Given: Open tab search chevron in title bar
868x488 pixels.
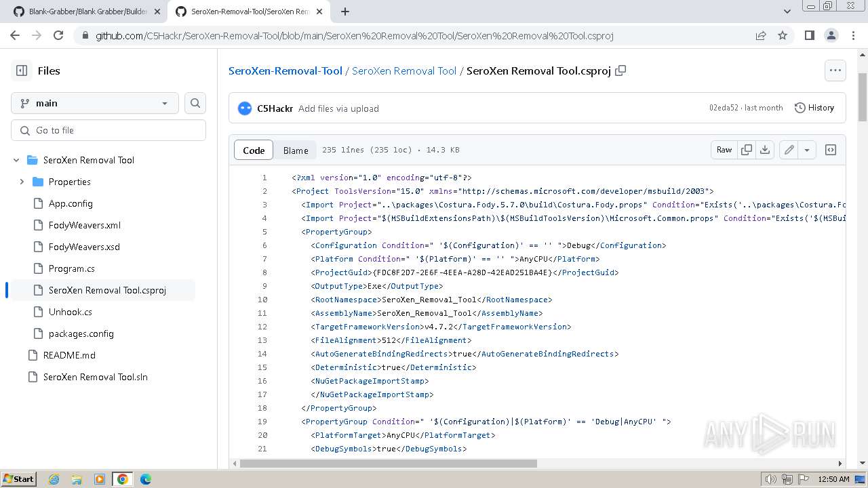Looking at the screenshot, I should tap(787, 12).
